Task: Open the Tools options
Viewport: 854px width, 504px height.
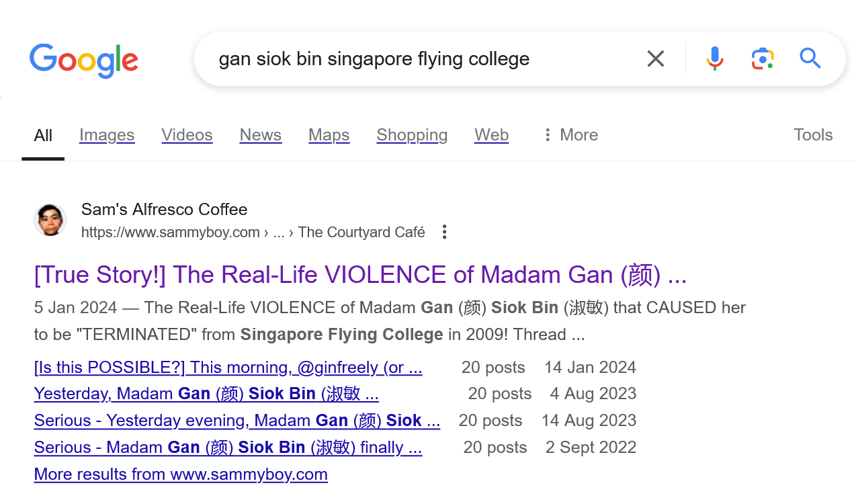Action: click(x=812, y=135)
